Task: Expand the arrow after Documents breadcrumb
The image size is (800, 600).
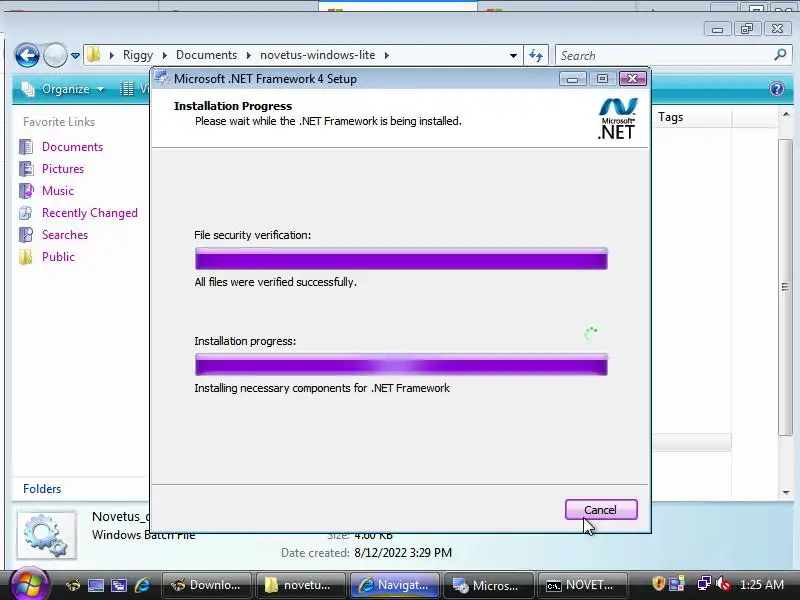Action: click(x=249, y=55)
